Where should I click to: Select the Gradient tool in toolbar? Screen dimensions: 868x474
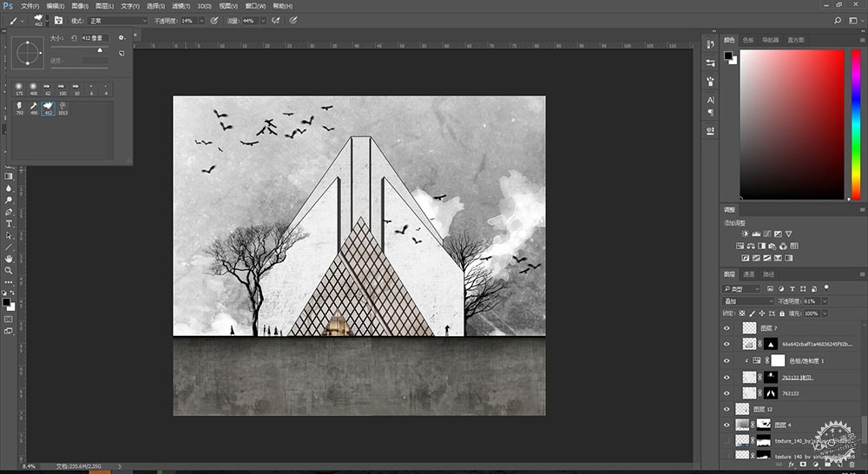(x=9, y=176)
